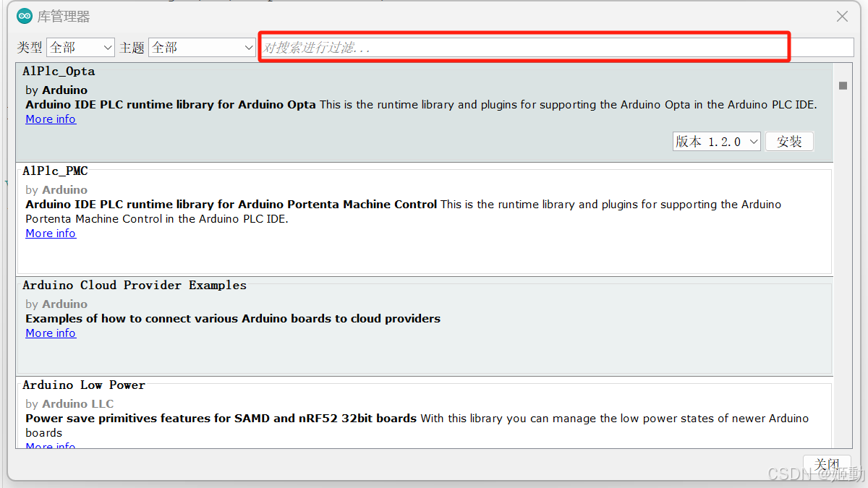The height and width of the screenshot is (488, 868).
Task: Open More info for Arduino Cloud Provider Examples
Action: [51, 333]
